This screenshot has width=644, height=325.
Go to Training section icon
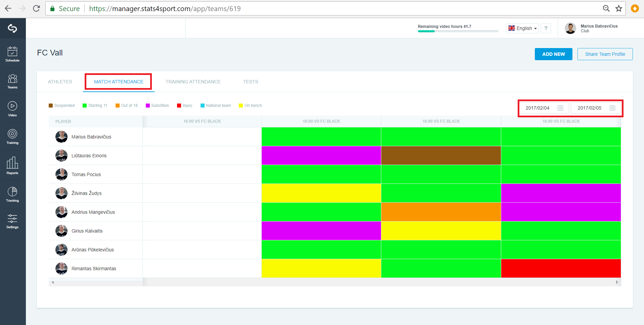[12, 136]
